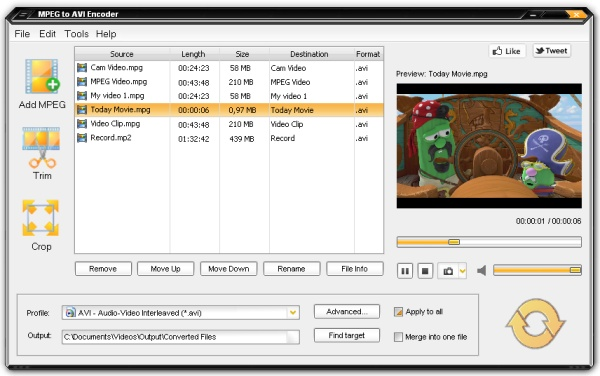Click the volume slider handle
This screenshot has height=376, width=600.
click(x=575, y=270)
